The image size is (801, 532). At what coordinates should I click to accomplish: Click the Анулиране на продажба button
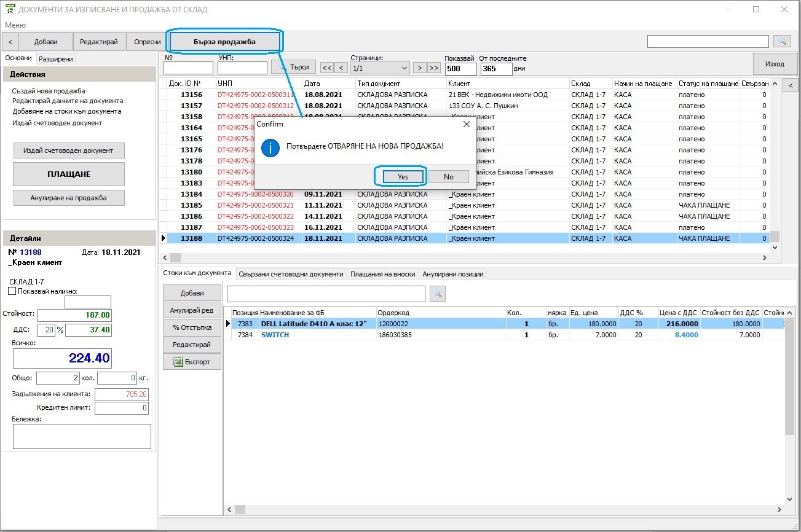click(69, 198)
